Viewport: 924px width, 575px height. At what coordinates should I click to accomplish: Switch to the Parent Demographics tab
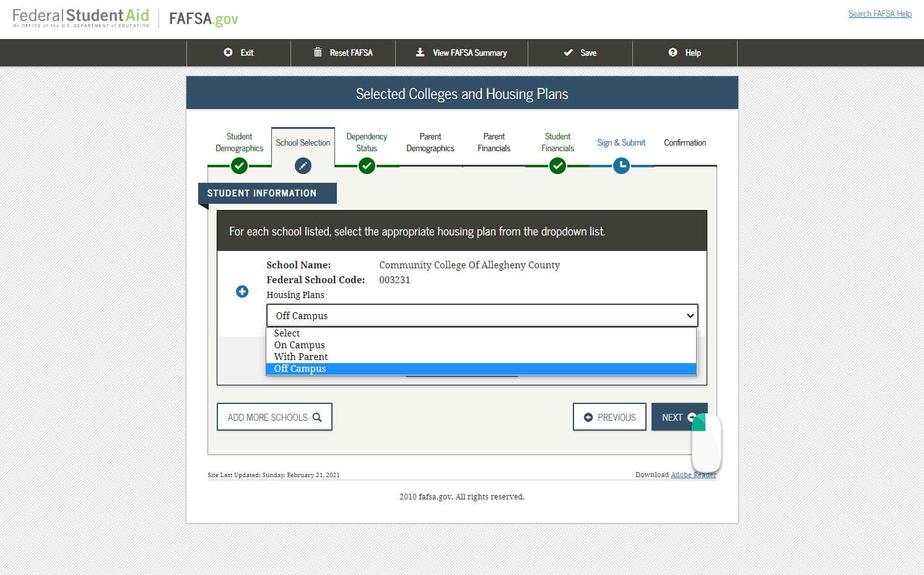[430, 143]
